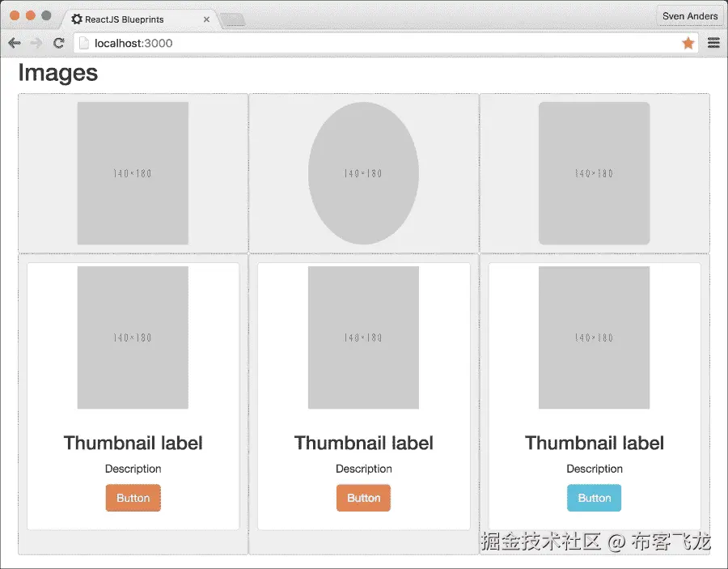This screenshot has height=569, width=728.
Task: Click the browser forward arrow
Action: (x=36, y=43)
